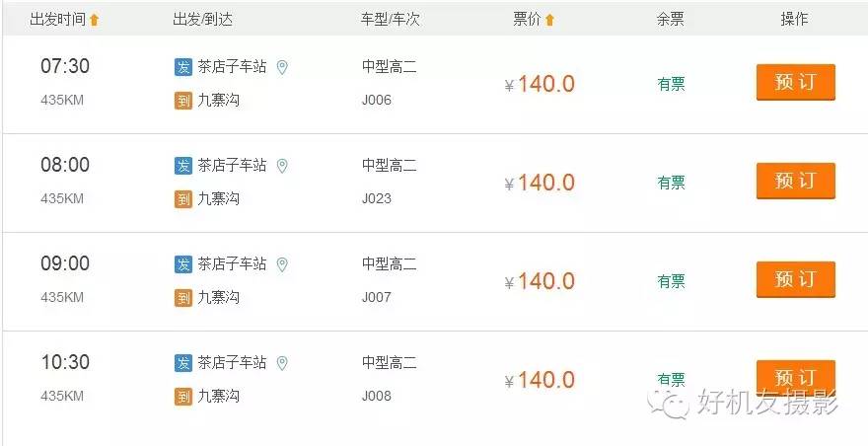Click the 出发/到达 column header

pos(202,20)
